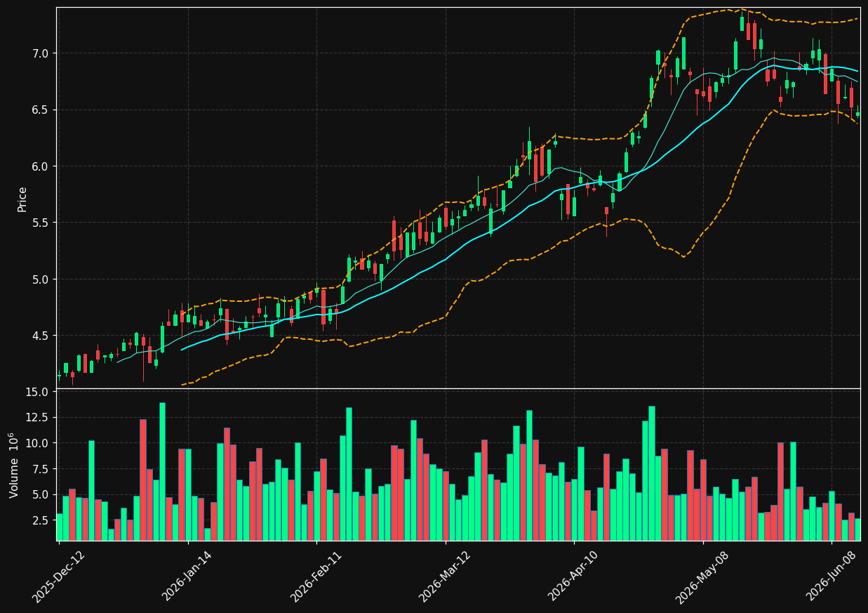Click the 2.5 volume tick label
Image resolution: width=868 pixels, height=613 pixels.
[40, 520]
